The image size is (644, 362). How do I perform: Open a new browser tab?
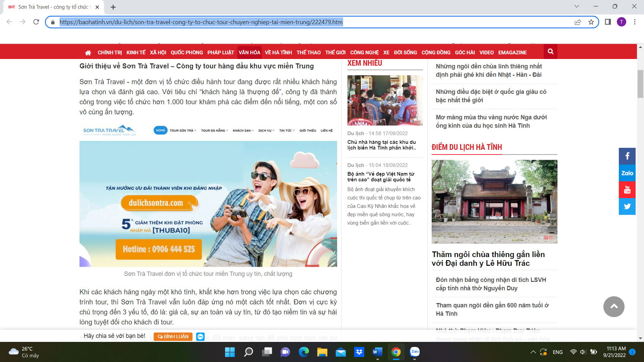[x=113, y=7]
